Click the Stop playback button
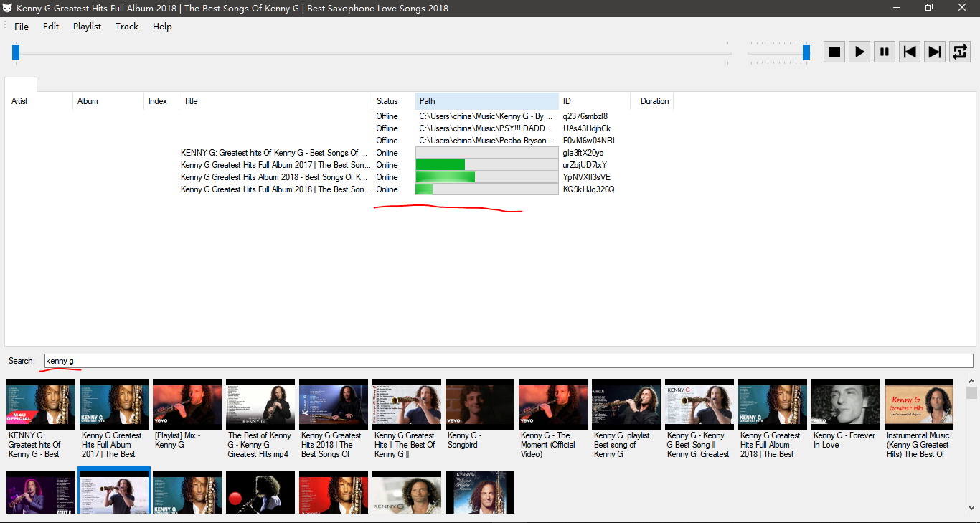980x523 pixels. [x=834, y=52]
